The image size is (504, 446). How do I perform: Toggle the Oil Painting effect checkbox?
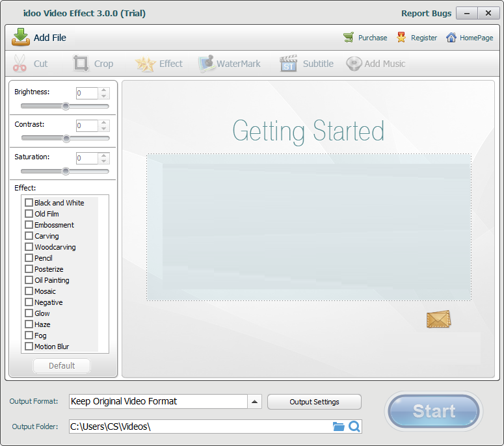pos(29,280)
